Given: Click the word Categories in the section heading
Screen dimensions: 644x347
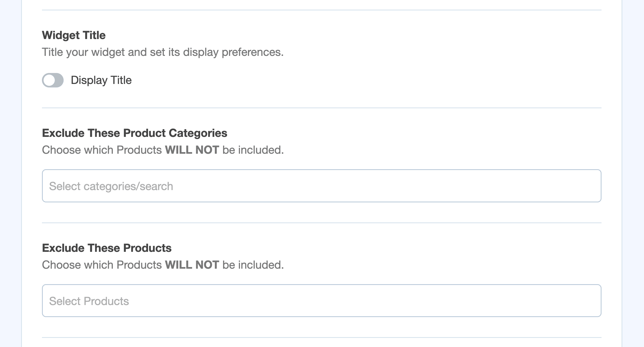Looking at the screenshot, I should click(x=198, y=133).
